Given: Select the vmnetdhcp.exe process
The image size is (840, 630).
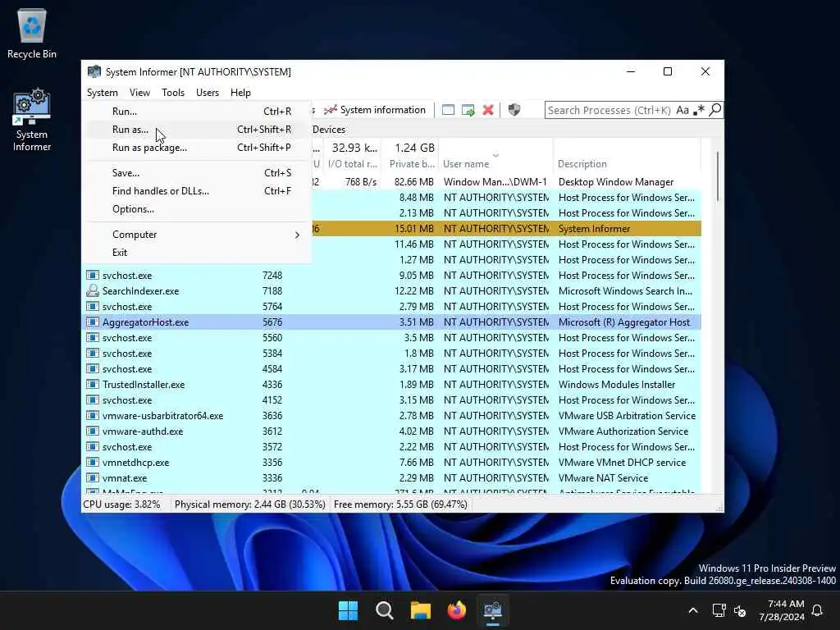Looking at the screenshot, I should point(135,463).
